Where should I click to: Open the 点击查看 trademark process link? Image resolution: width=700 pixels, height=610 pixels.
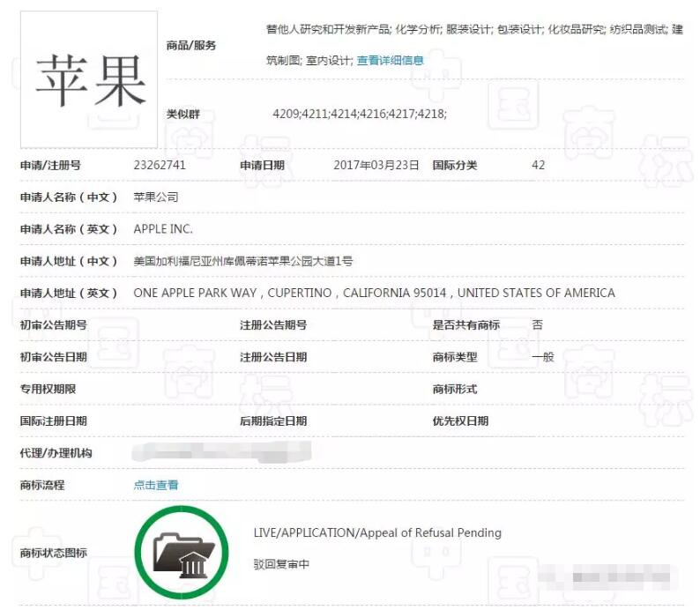(156, 485)
